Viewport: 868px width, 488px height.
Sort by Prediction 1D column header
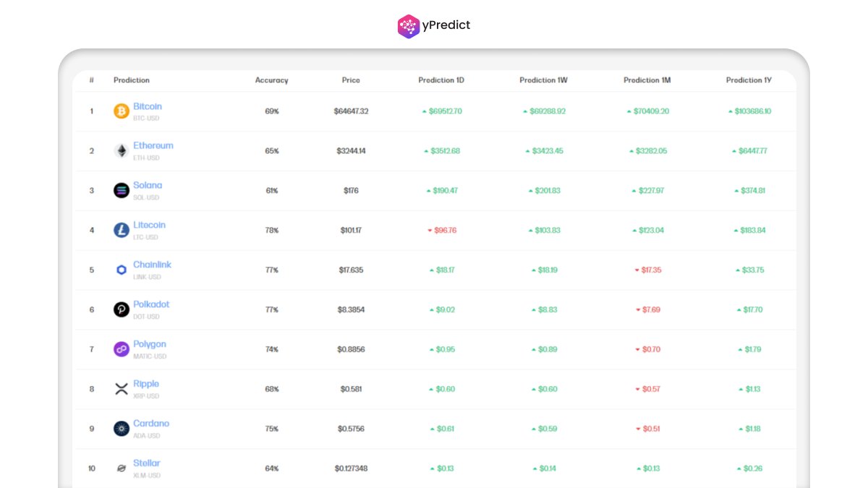441,80
